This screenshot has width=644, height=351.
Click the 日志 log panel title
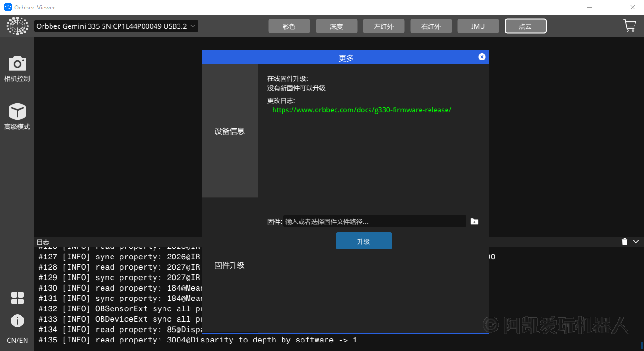pos(43,242)
